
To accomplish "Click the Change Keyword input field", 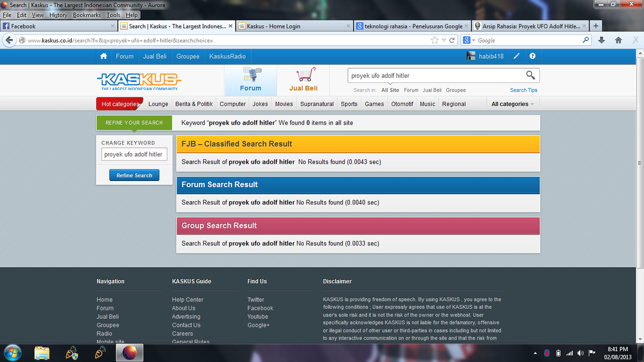I will pyautogui.click(x=134, y=154).
